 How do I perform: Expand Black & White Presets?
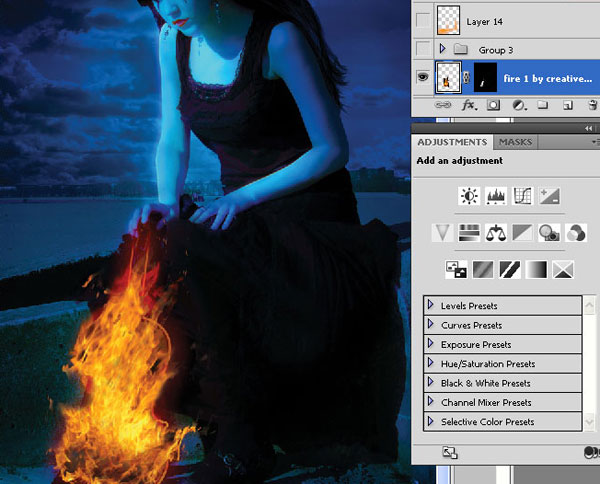[x=431, y=382]
